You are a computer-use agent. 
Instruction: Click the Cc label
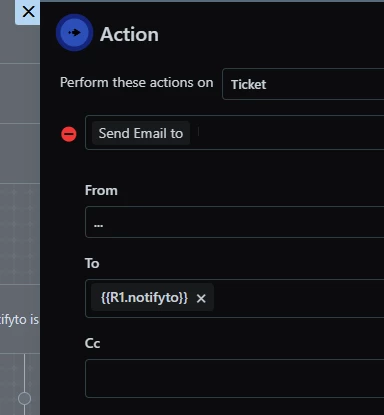pyautogui.click(x=92, y=343)
